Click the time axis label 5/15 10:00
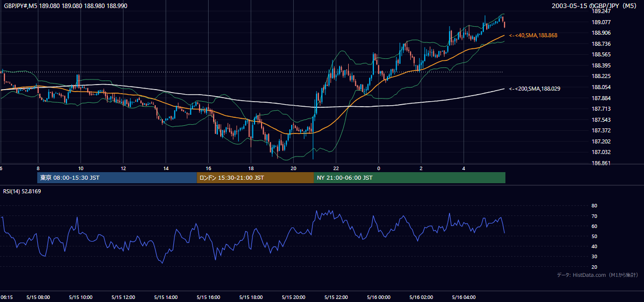The width and height of the screenshot is (644, 302). click(x=81, y=297)
